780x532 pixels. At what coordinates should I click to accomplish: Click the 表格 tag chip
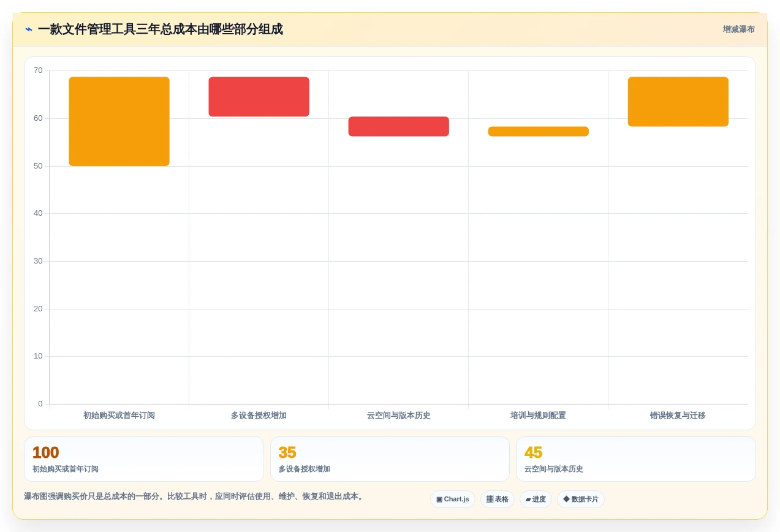pyautogui.click(x=497, y=500)
